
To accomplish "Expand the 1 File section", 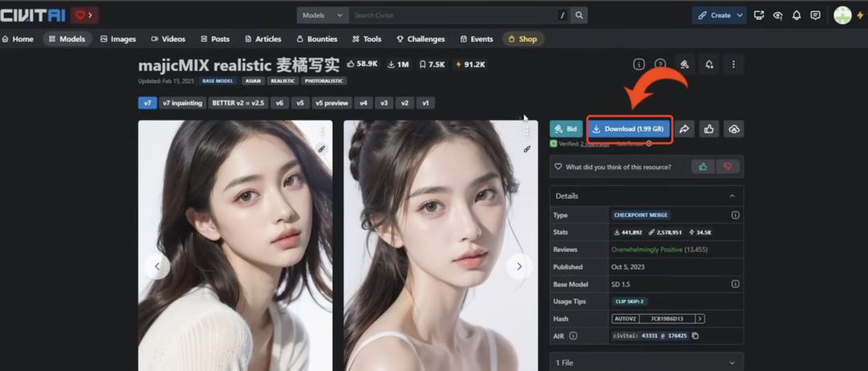I will pyautogui.click(x=646, y=363).
